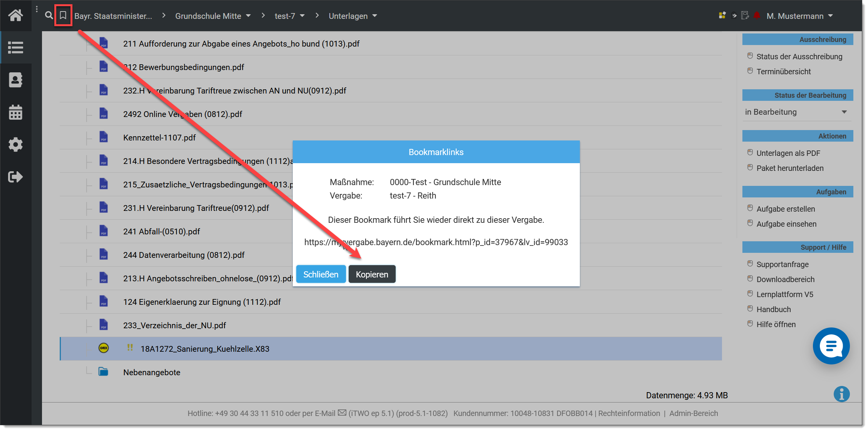This screenshot has height=431, width=868.
Task: Open the red notification bell
Action: click(x=757, y=15)
